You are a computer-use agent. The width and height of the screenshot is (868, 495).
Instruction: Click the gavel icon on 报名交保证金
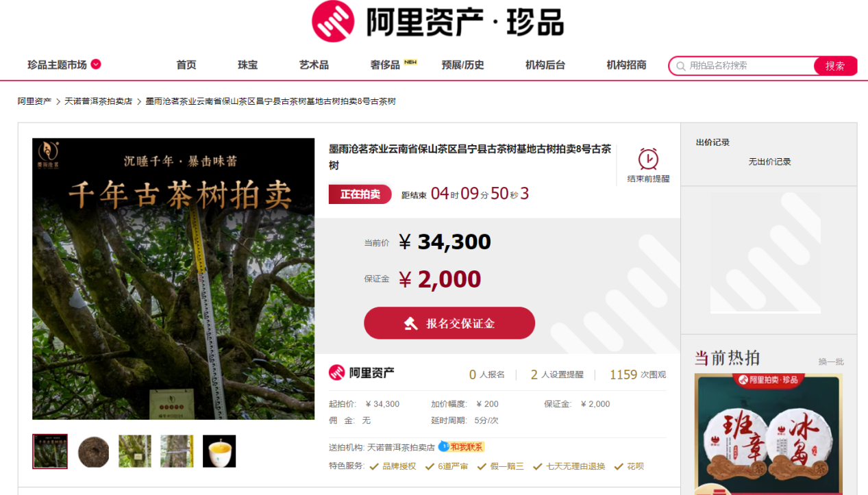coord(410,323)
